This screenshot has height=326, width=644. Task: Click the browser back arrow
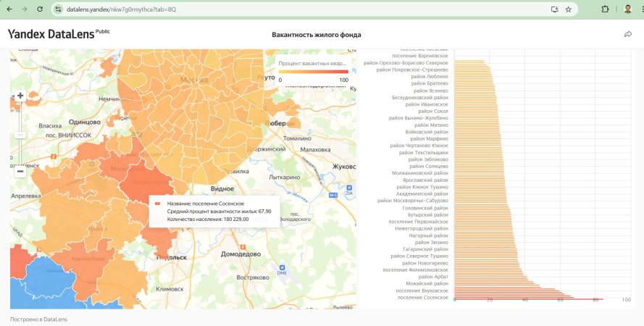pyautogui.click(x=9, y=9)
